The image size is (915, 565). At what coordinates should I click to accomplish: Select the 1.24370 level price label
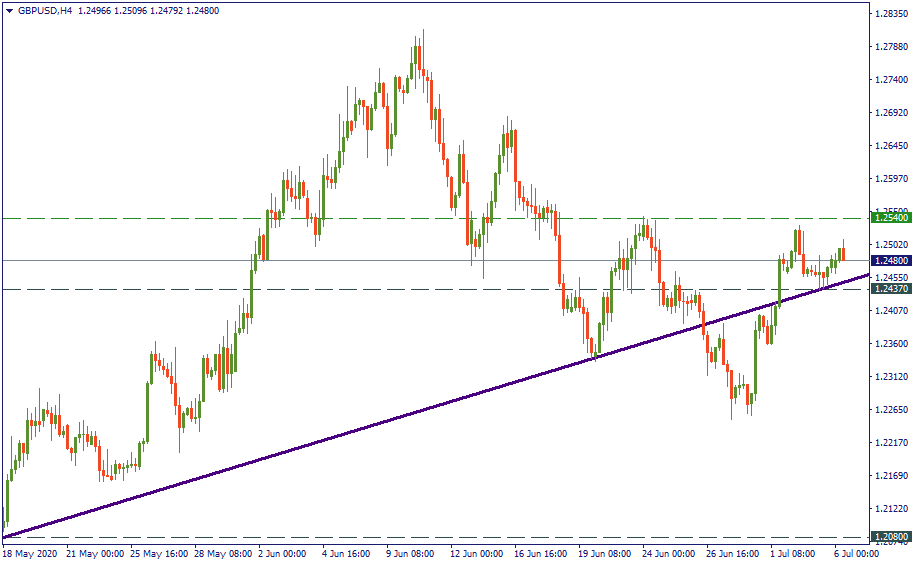tap(890, 289)
